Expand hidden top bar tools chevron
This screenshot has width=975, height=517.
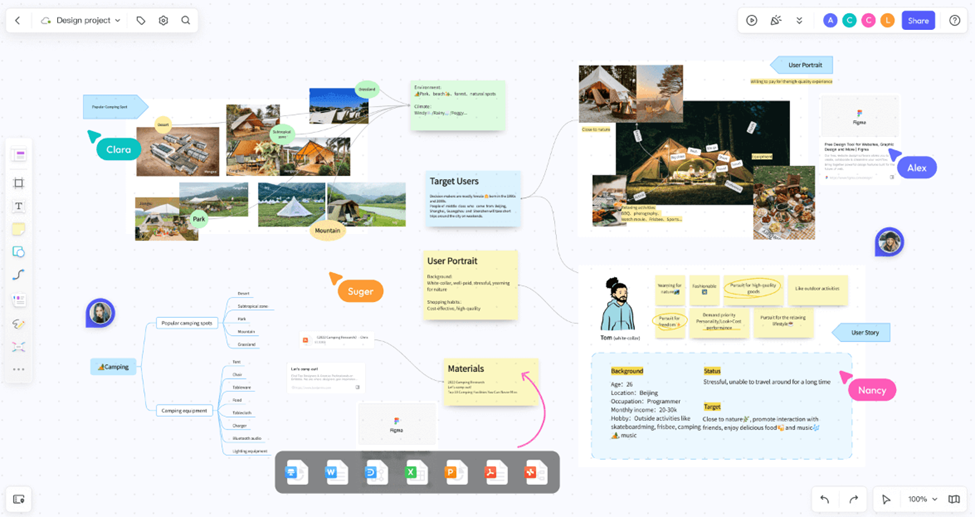point(799,20)
